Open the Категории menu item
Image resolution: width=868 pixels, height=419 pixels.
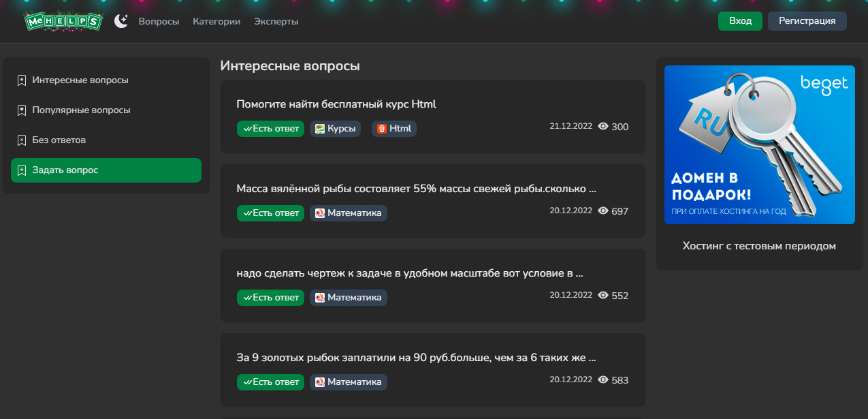pos(216,21)
